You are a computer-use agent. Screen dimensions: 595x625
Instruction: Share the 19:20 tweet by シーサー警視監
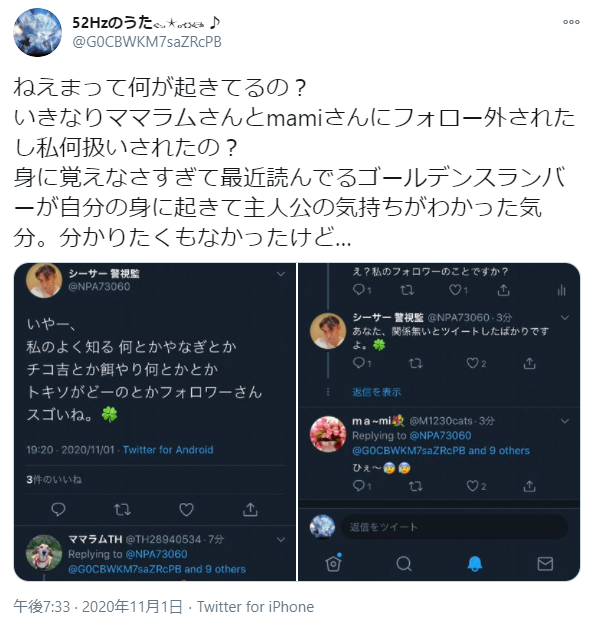pos(250,509)
